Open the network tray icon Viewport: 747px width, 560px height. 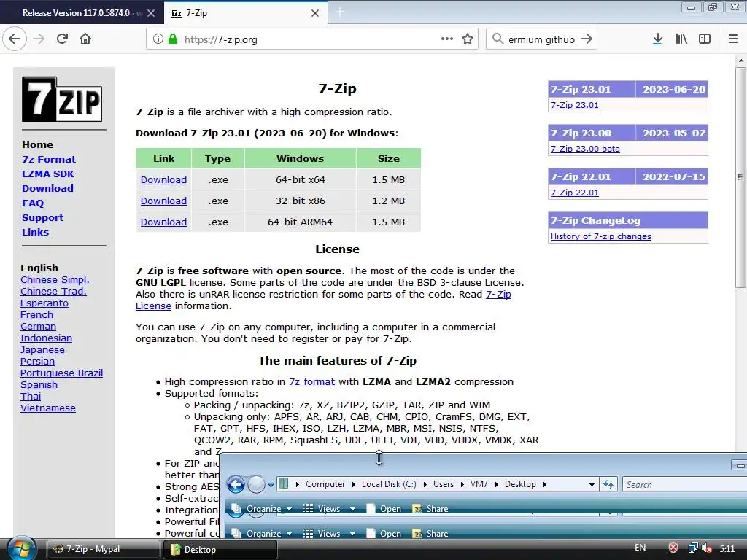[693, 548]
